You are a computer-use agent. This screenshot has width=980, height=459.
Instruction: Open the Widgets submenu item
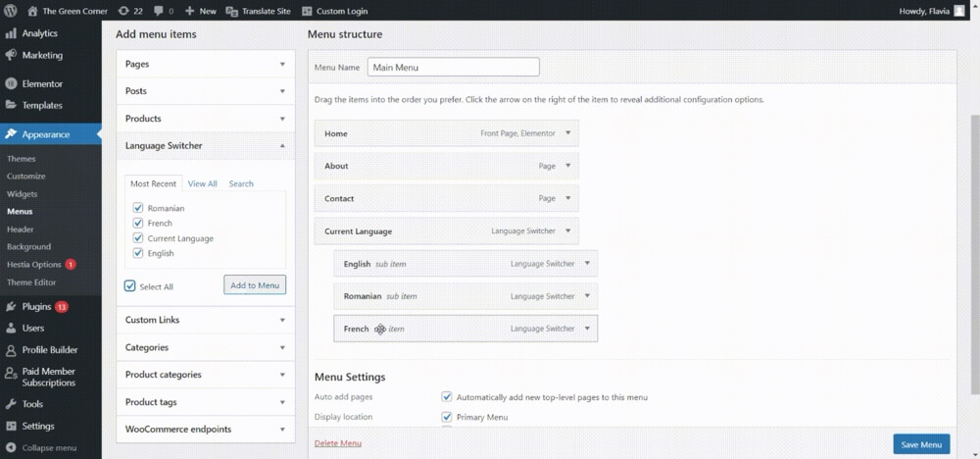pos(22,194)
